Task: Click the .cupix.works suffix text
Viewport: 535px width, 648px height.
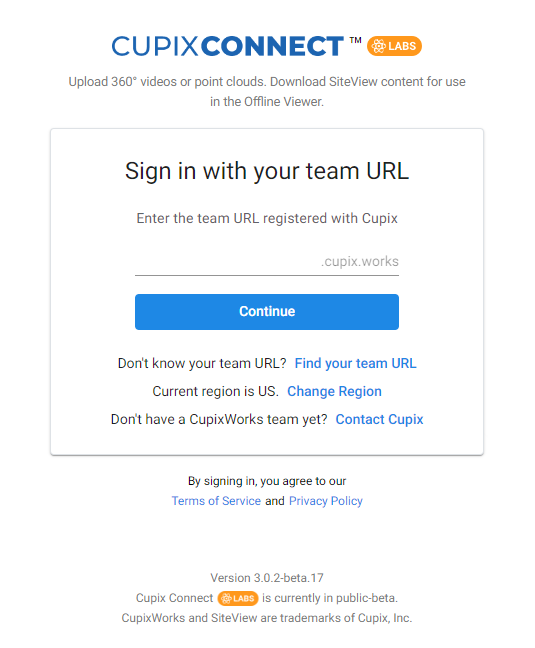Action: pyautogui.click(x=360, y=262)
